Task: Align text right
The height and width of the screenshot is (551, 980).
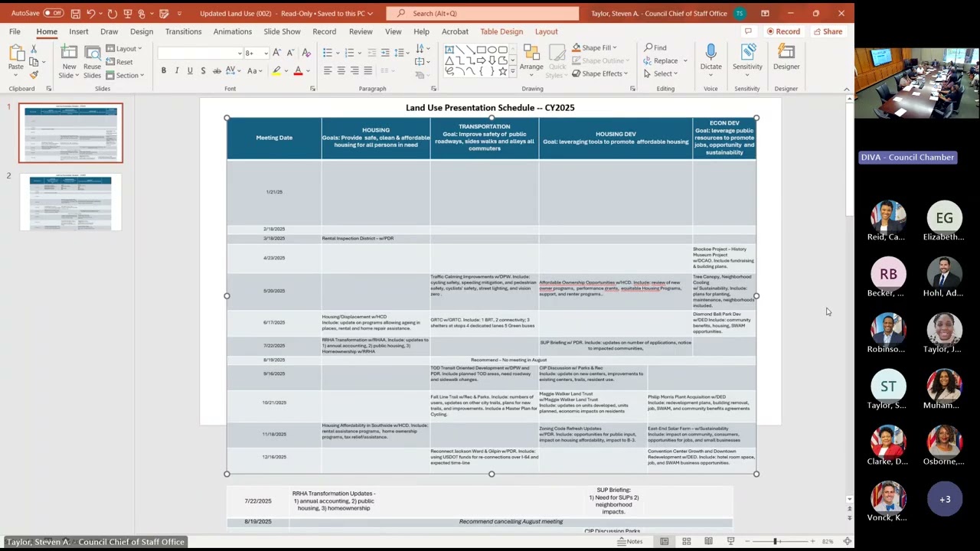Action: click(x=354, y=70)
